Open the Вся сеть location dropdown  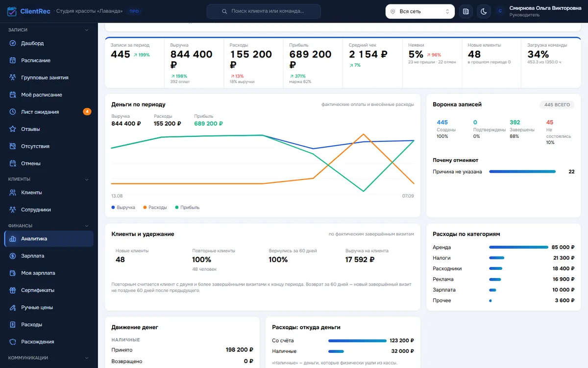coord(420,11)
